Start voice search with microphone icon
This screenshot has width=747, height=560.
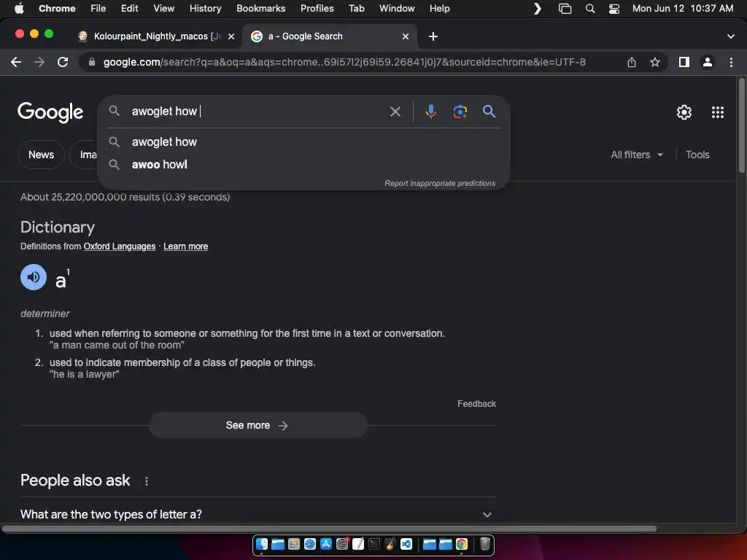pyautogui.click(x=430, y=112)
